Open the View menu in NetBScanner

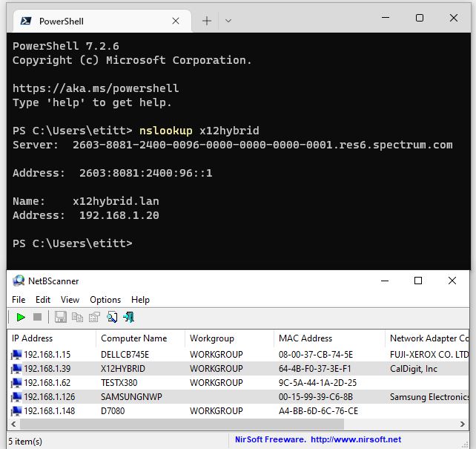click(x=70, y=300)
